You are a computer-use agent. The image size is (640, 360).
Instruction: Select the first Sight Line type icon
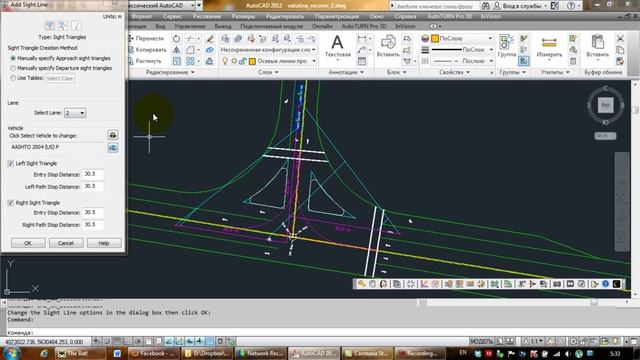(x=50, y=25)
